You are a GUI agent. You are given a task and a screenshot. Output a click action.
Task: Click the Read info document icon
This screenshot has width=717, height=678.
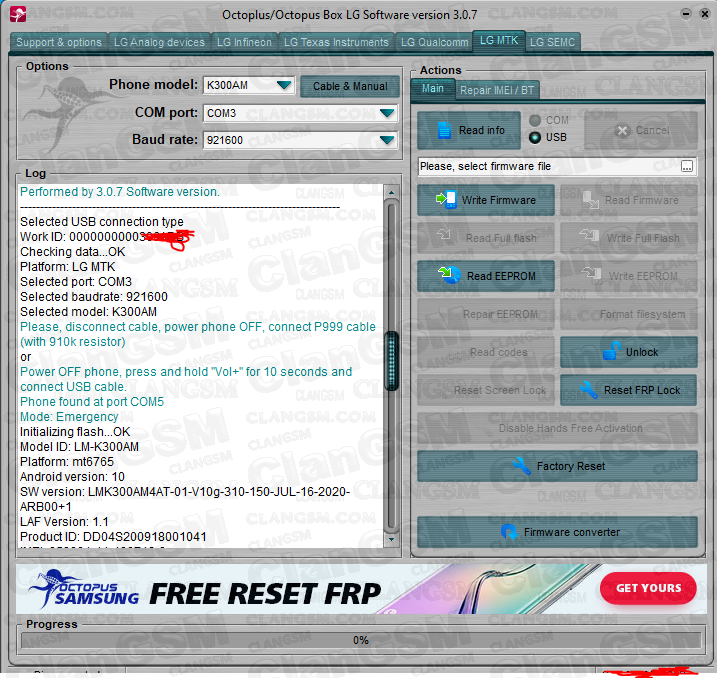tap(444, 130)
